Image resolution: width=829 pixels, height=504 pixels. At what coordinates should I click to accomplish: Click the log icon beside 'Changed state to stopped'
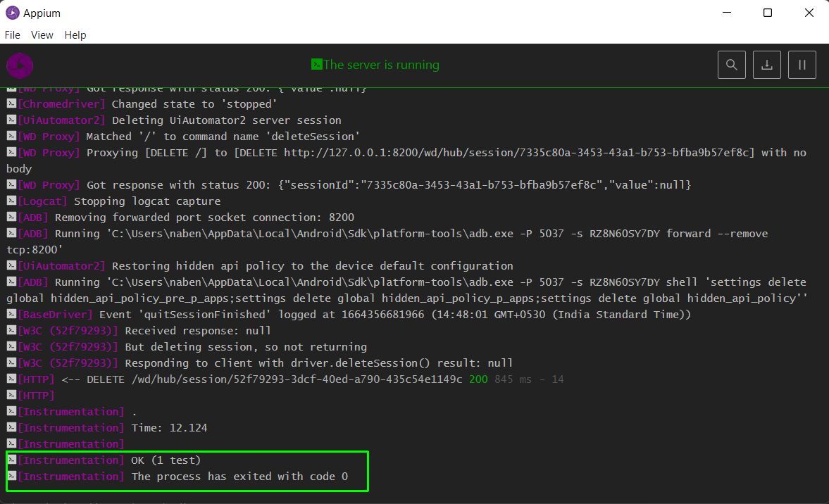[x=11, y=103]
